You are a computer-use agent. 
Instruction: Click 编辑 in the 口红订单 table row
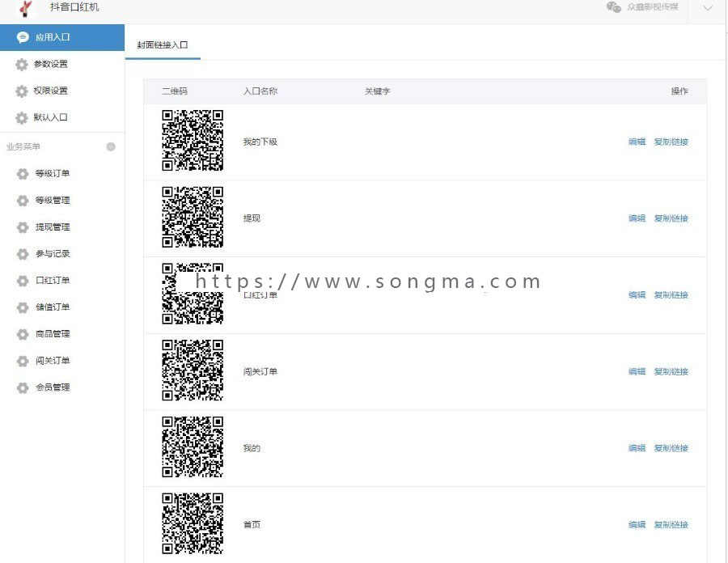click(x=637, y=294)
